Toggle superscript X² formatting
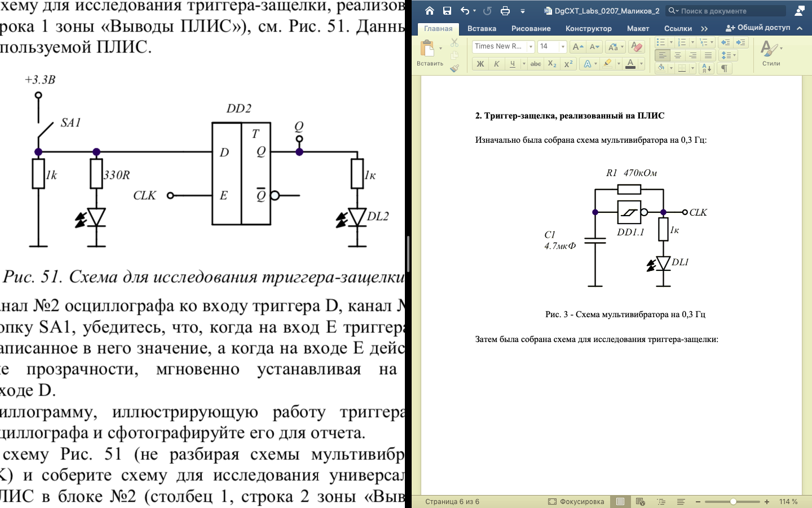The width and height of the screenshot is (812, 508). (568, 64)
